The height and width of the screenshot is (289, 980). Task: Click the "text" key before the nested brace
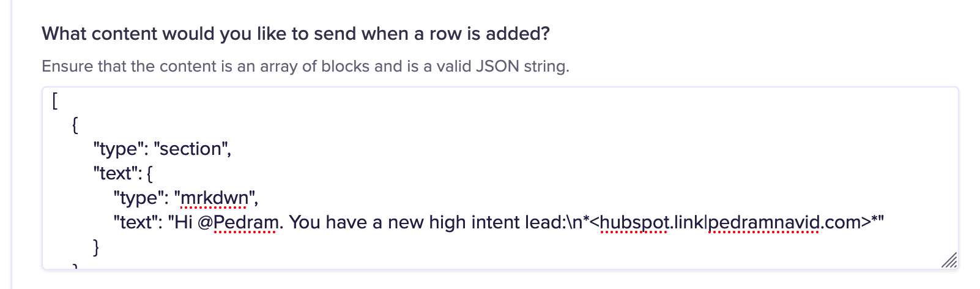point(116,173)
